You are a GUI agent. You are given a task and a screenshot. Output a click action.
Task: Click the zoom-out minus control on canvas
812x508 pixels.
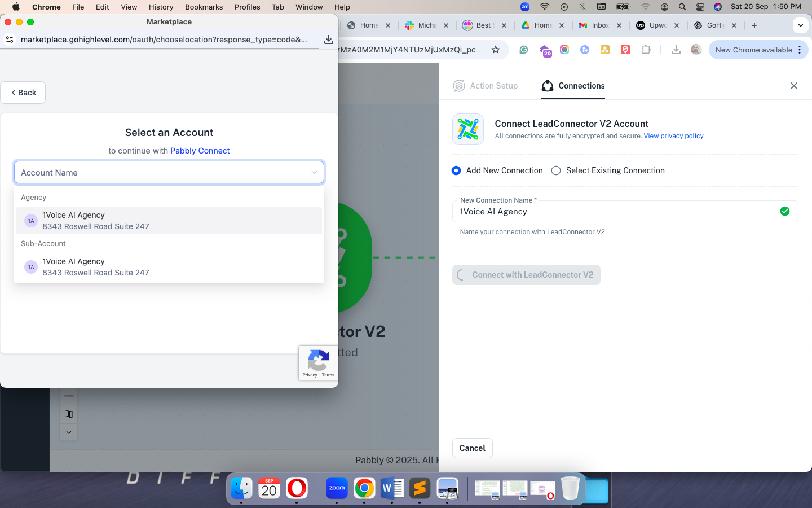coord(69,396)
